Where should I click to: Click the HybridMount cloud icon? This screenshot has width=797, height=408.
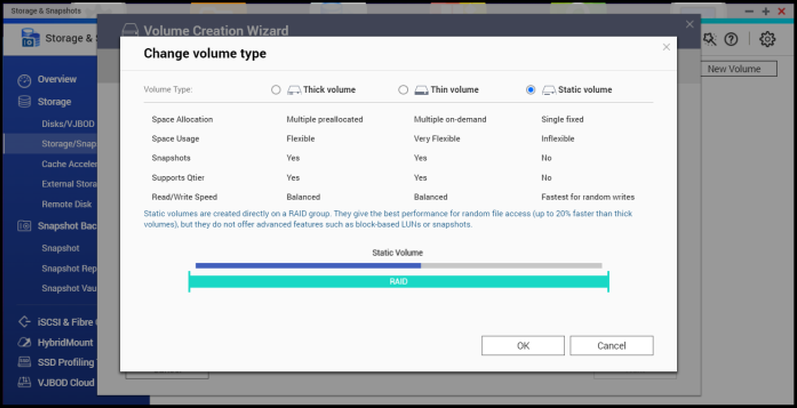coord(24,342)
